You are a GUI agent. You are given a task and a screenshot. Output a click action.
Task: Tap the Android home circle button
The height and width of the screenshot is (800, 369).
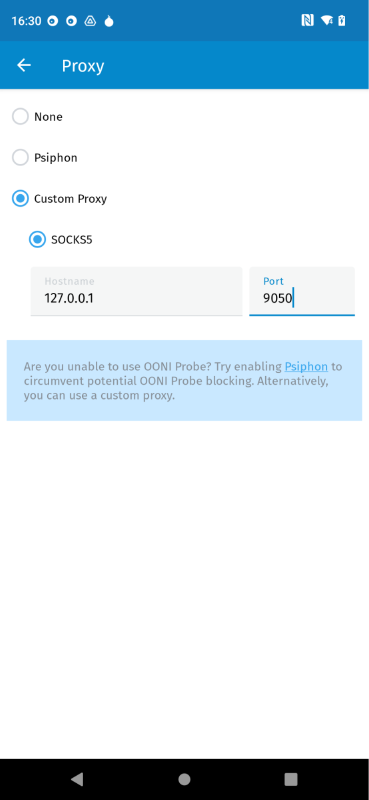point(184,779)
